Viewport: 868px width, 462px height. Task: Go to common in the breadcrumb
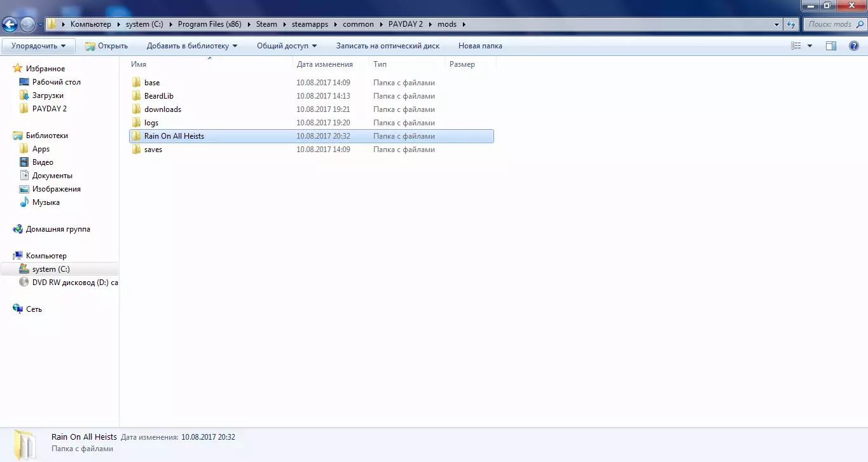pyautogui.click(x=358, y=25)
